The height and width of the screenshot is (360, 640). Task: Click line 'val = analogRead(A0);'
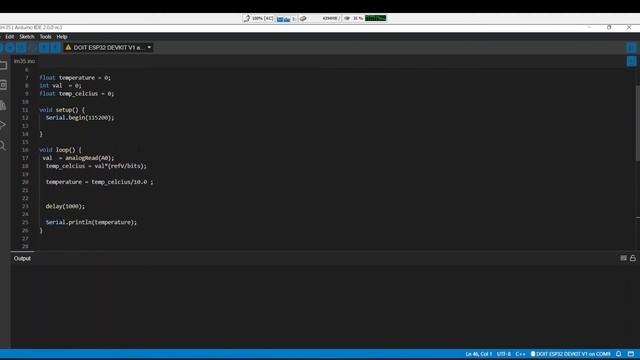point(78,158)
